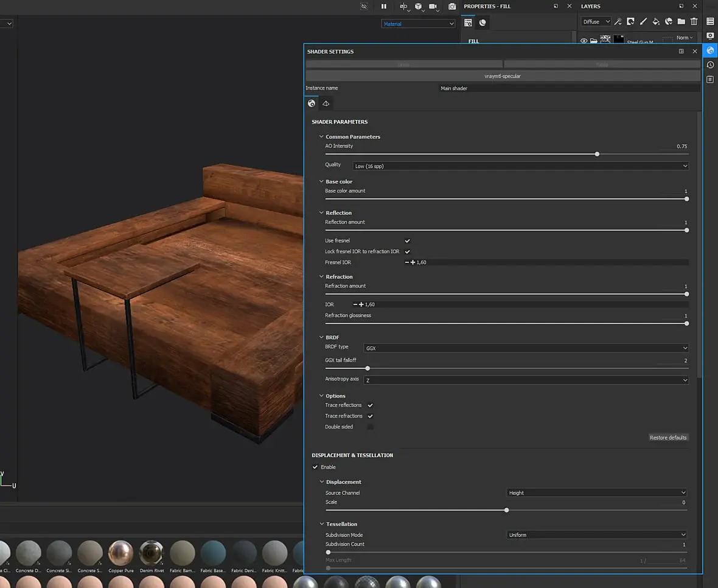Screen dimensions: 718x588
Task: Switch to the second shader settings tab
Action: pyautogui.click(x=326, y=103)
